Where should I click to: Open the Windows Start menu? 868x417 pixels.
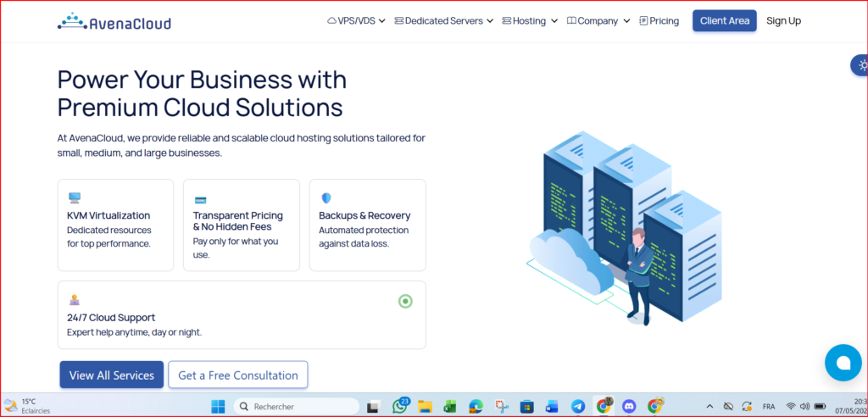(x=218, y=407)
